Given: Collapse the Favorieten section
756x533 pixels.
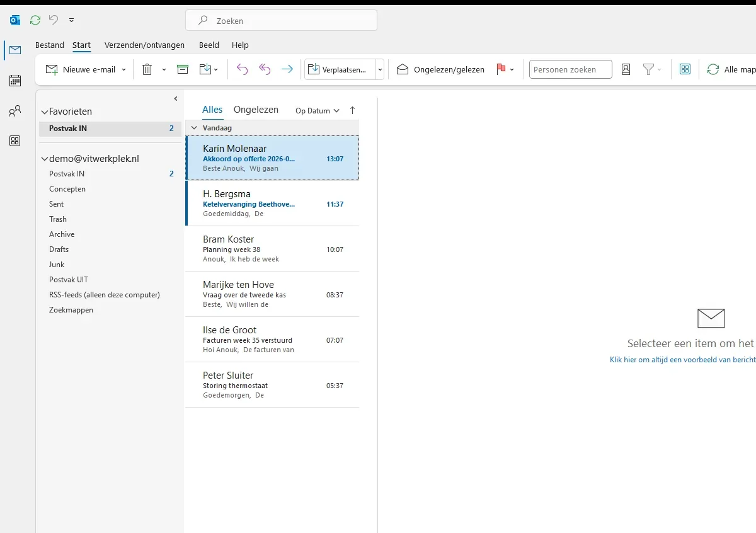Looking at the screenshot, I should 44,112.
